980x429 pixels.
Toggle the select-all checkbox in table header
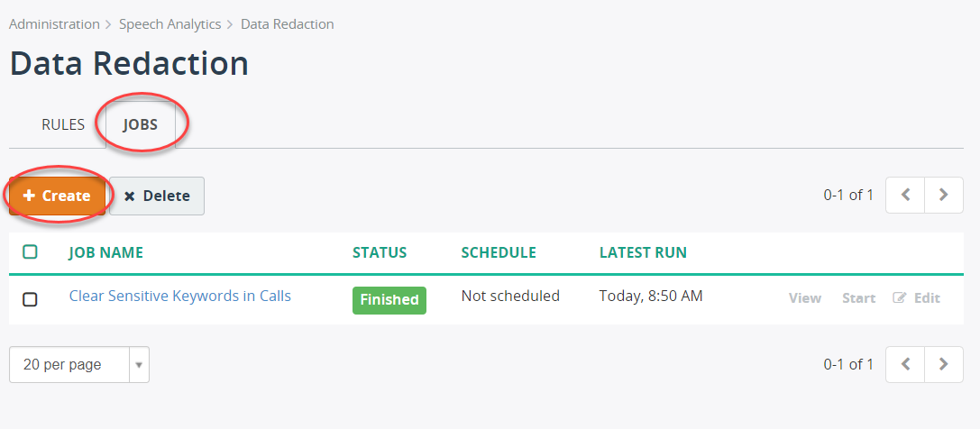[x=30, y=251]
